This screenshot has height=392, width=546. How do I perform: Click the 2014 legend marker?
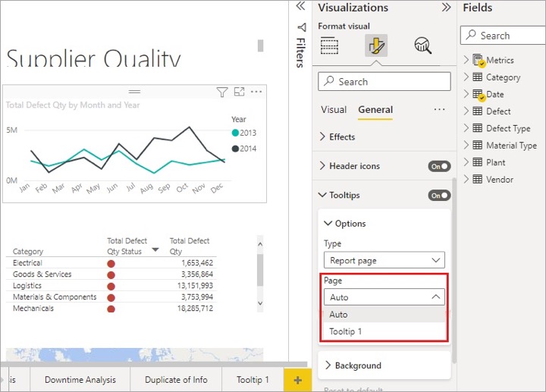[x=235, y=149]
